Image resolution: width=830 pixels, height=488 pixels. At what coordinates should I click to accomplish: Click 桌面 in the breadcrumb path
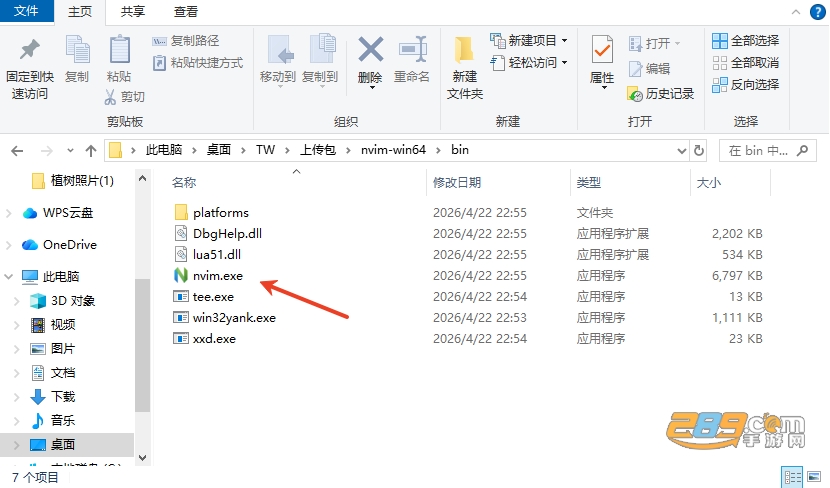click(x=219, y=150)
